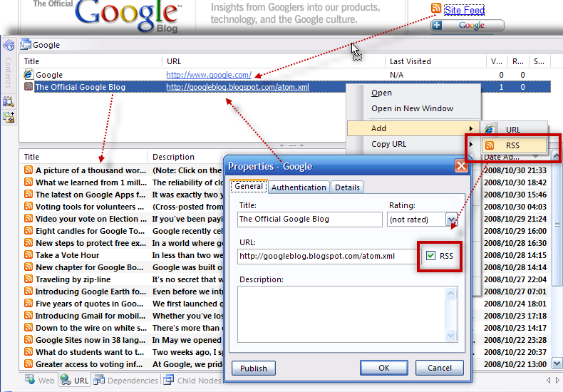Screen dimensions: 563x392
Task: Click the feed icon beside The Official Google Blog
Action: click(29, 86)
